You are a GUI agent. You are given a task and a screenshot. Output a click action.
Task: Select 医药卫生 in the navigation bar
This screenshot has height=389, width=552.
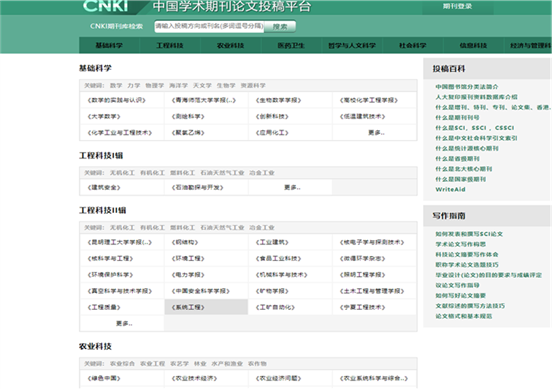coord(291,45)
